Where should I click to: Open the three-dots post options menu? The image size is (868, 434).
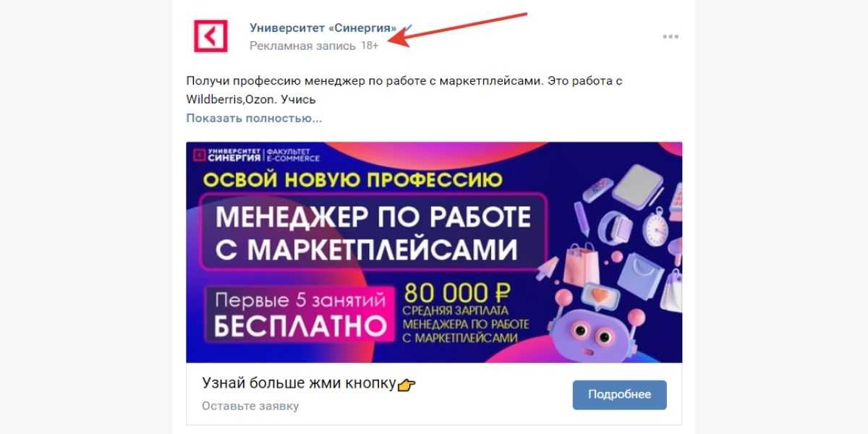(671, 37)
